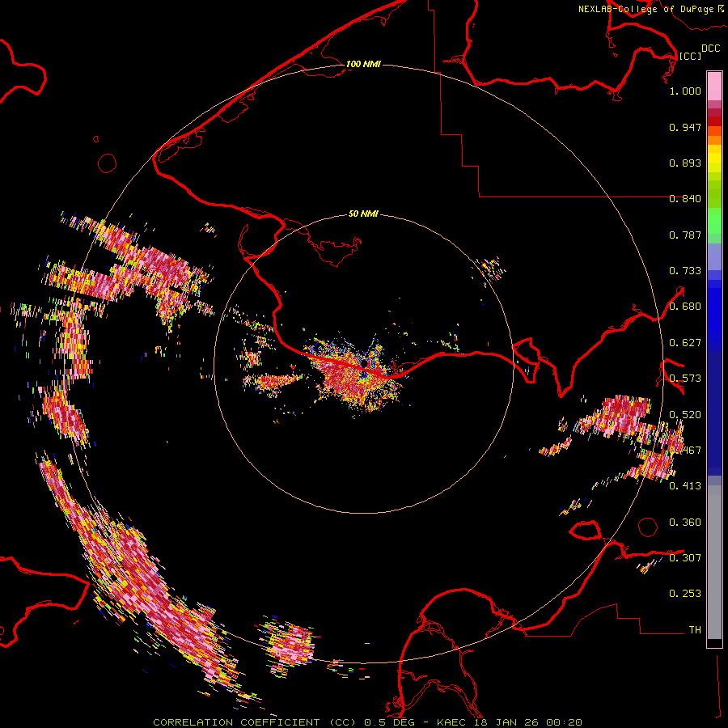
Task: Click the DCC label above the color scale
Action: coord(710,49)
